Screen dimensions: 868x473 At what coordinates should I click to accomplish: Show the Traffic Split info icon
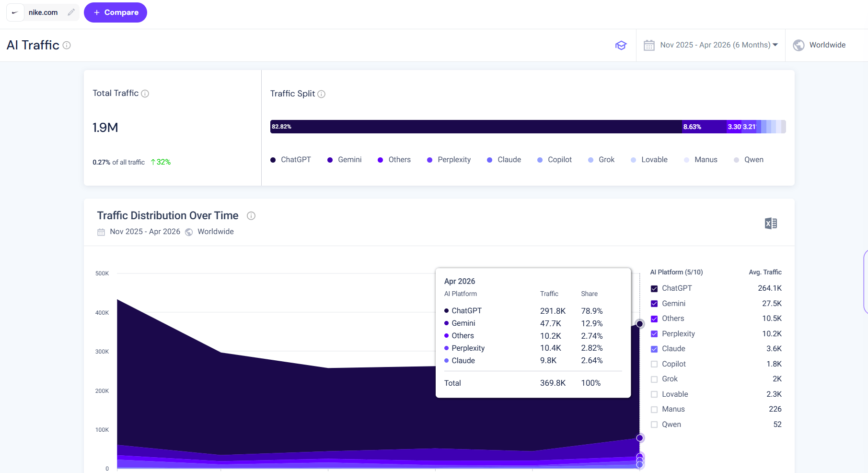[x=321, y=94]
